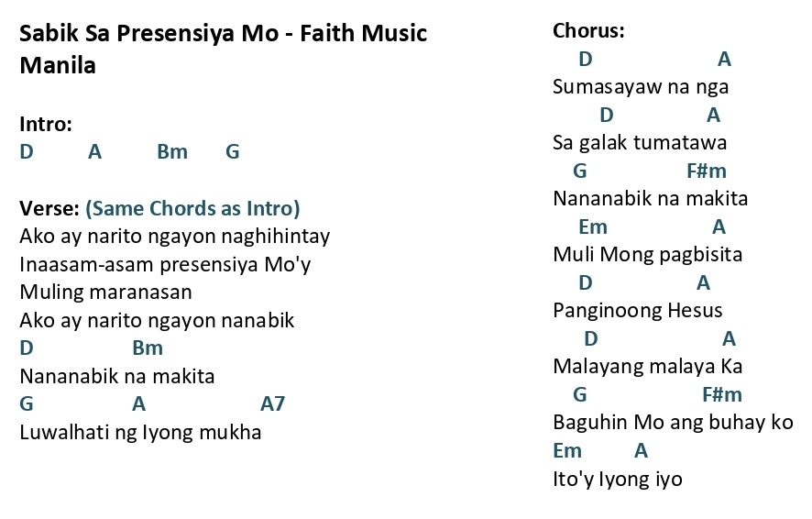812x519 pixels.
Task: Click the Bm chord above "Nananabik na makita" verse
Action: pos(148,348)
